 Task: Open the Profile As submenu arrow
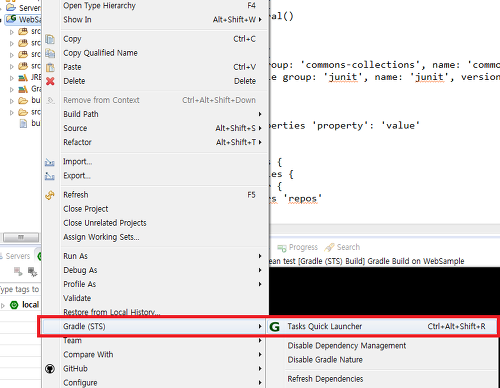[x=260, y=284]
